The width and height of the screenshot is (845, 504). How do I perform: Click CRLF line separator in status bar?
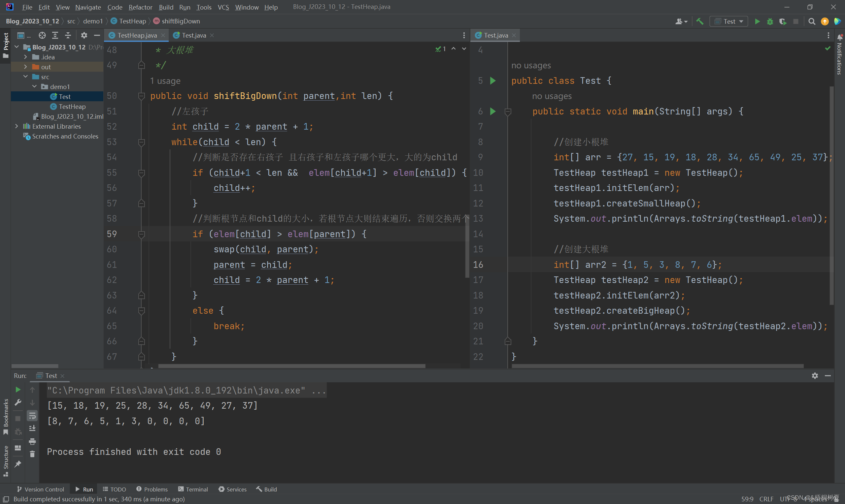coord(766,499)
